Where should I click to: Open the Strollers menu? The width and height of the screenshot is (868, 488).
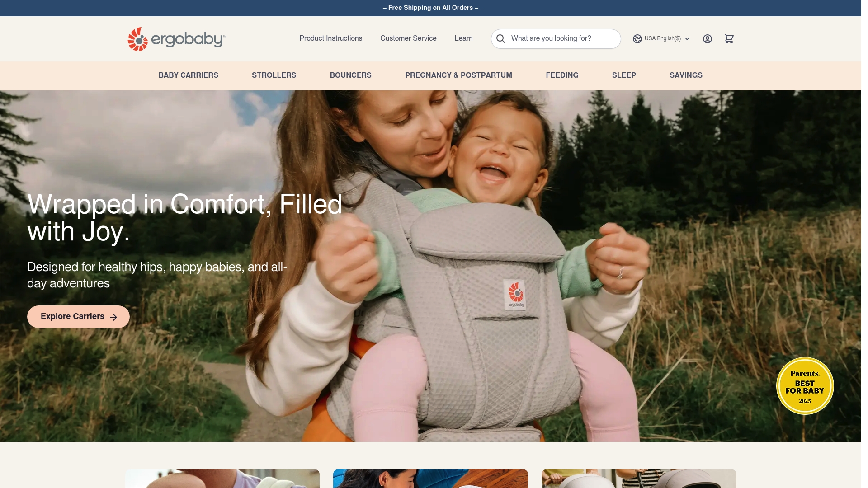tap(274, 75)
